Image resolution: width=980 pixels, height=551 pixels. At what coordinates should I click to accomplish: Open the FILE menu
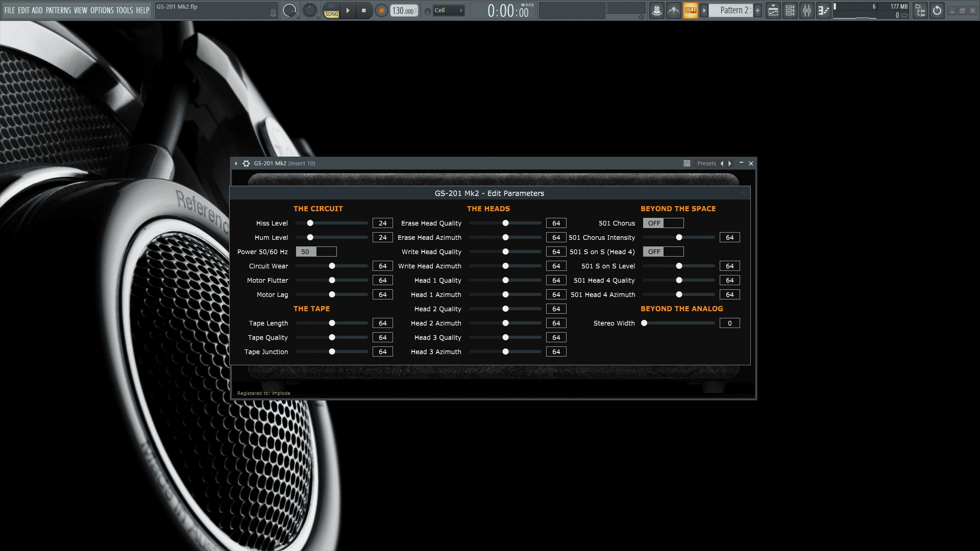pos(10,10)
